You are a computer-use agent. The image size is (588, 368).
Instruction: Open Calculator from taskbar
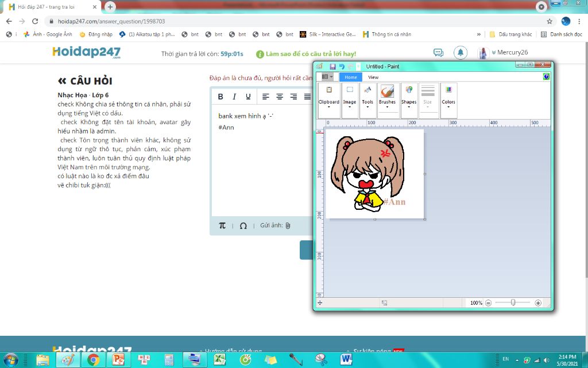click(169, 360)
